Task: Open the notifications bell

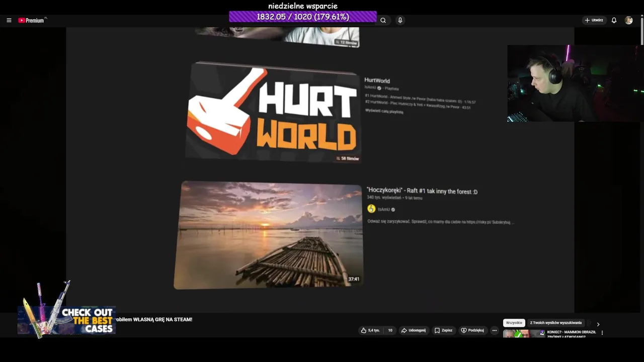Action: 614,20
